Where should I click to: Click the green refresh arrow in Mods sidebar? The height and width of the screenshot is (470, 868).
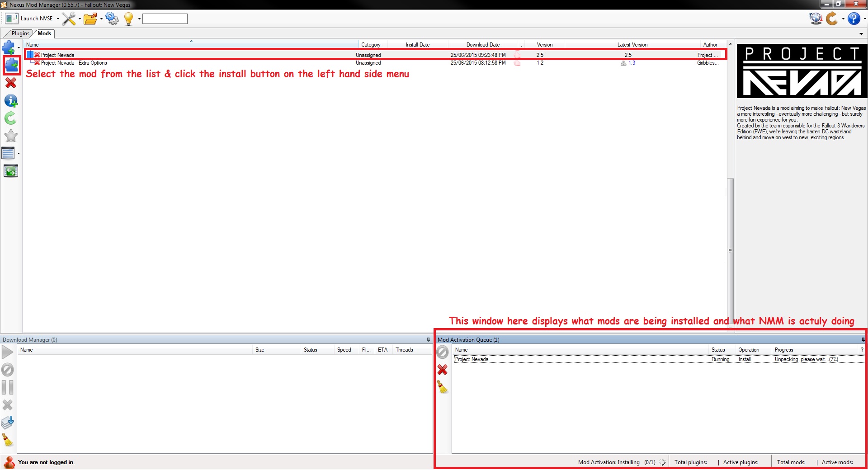pos(10,118)
